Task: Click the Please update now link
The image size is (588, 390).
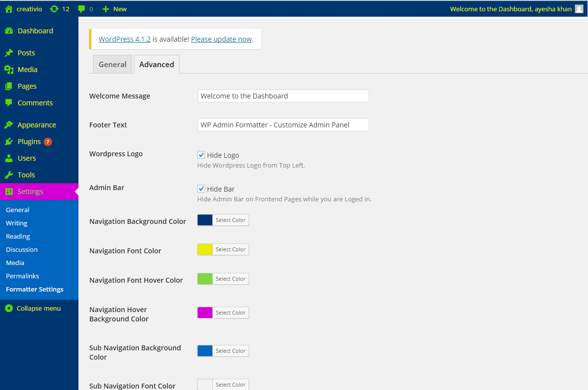Action: pos(221,39)
